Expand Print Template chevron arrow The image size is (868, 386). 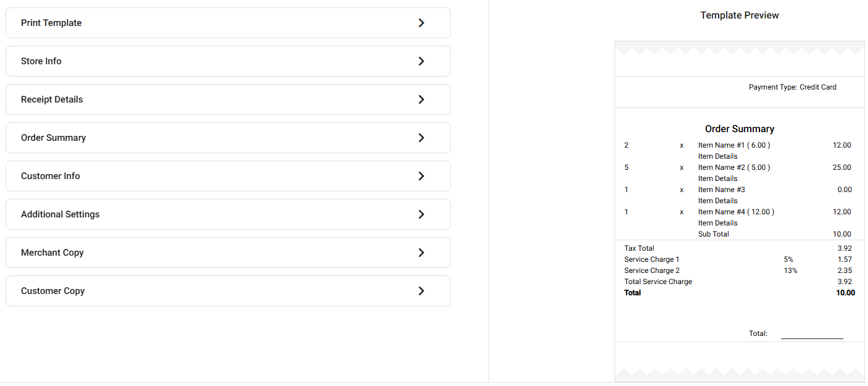point(421,23)
